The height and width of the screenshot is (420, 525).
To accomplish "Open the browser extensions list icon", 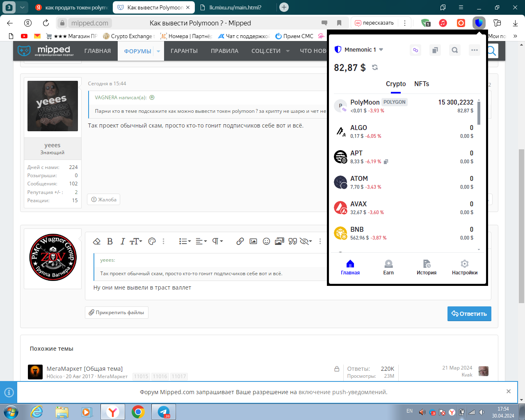I will 498,23.
